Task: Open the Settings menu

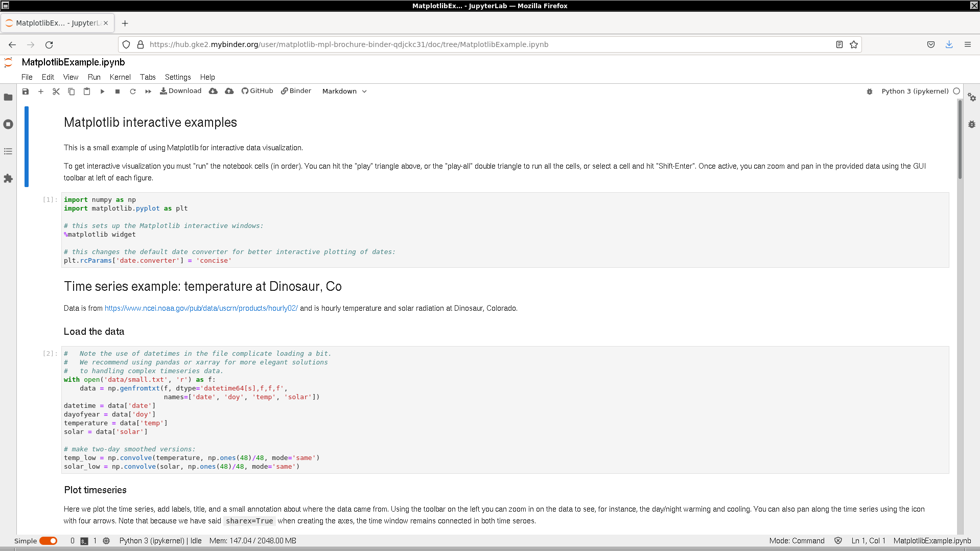Action: (178, 77)
